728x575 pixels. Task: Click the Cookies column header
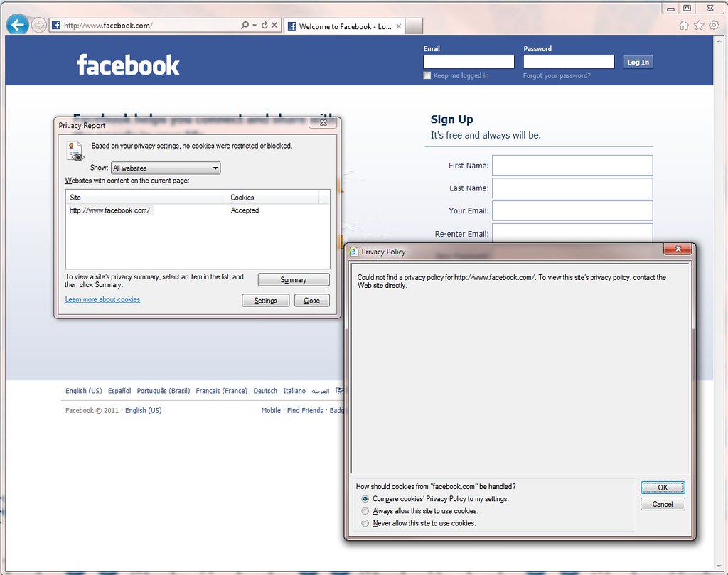(x=272, y=198)
